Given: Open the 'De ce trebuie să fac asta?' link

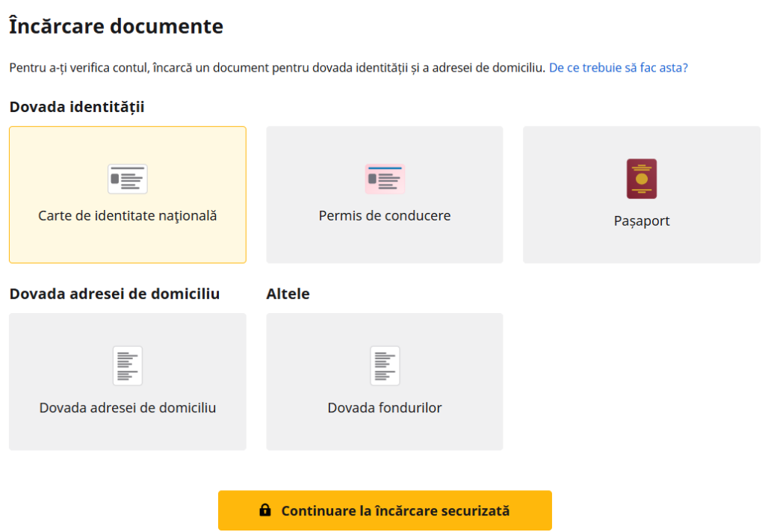Looking at the screenshot, I should click(x=618, y=67).
